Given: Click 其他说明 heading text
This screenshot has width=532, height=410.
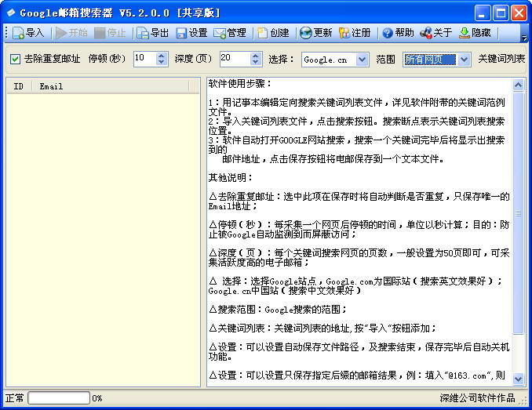Looking at the screenshot, I should [x=230, y=177].
